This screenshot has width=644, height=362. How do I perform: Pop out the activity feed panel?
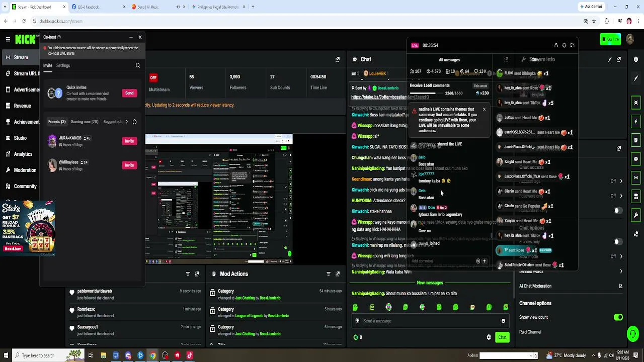[197, 274]
